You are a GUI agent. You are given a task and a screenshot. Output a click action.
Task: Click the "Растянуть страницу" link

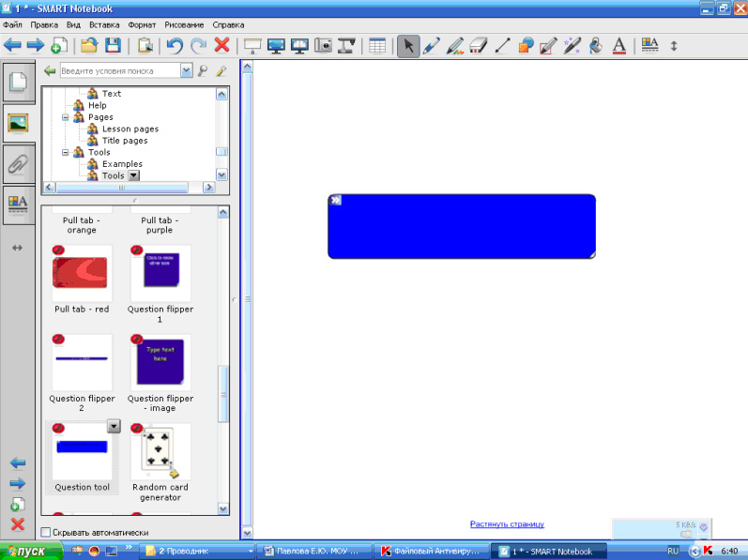[x=507, y=524]
